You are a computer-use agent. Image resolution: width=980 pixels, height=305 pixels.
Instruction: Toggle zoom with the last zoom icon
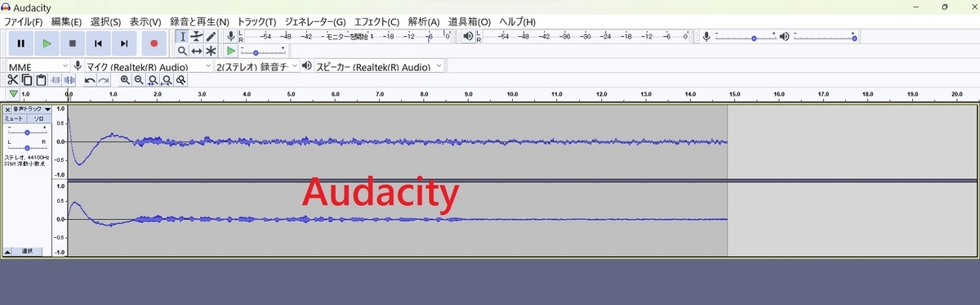tap(180, 79)
